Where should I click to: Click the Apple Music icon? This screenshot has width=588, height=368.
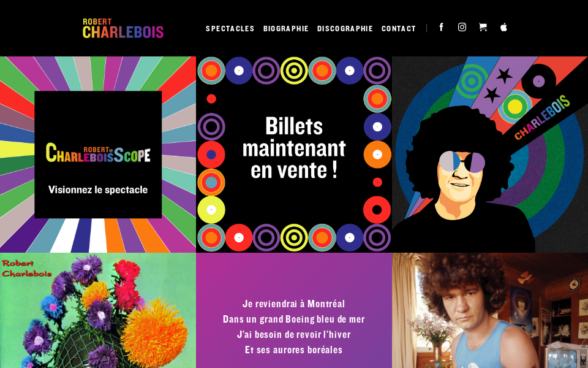pyautogui.click(x=503, y=27)
